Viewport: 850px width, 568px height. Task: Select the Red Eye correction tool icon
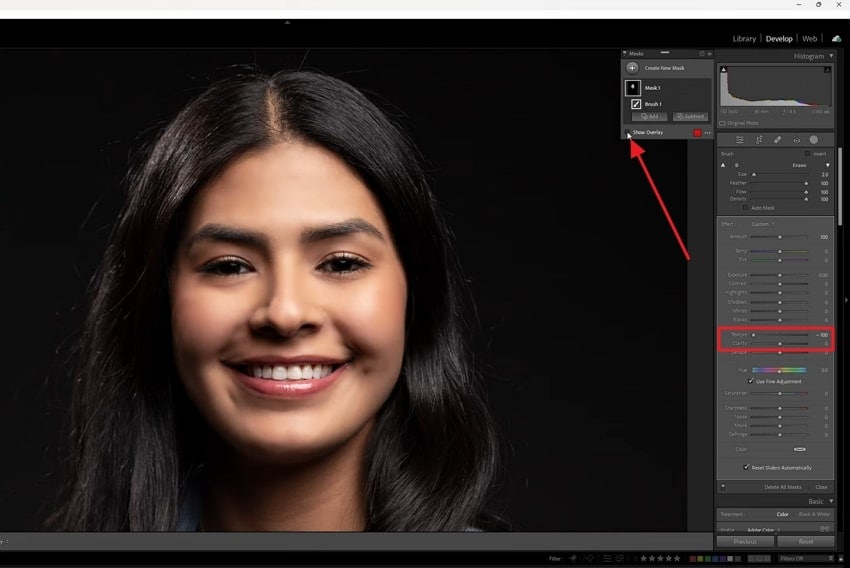796,140
